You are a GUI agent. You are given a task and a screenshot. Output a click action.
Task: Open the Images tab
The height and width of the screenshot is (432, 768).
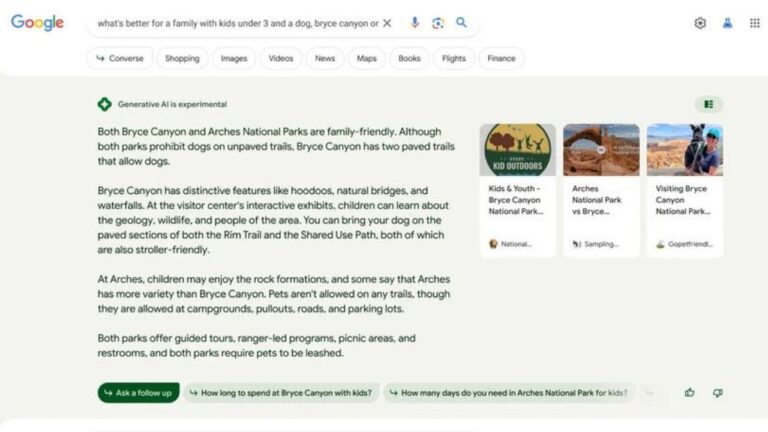234,58
